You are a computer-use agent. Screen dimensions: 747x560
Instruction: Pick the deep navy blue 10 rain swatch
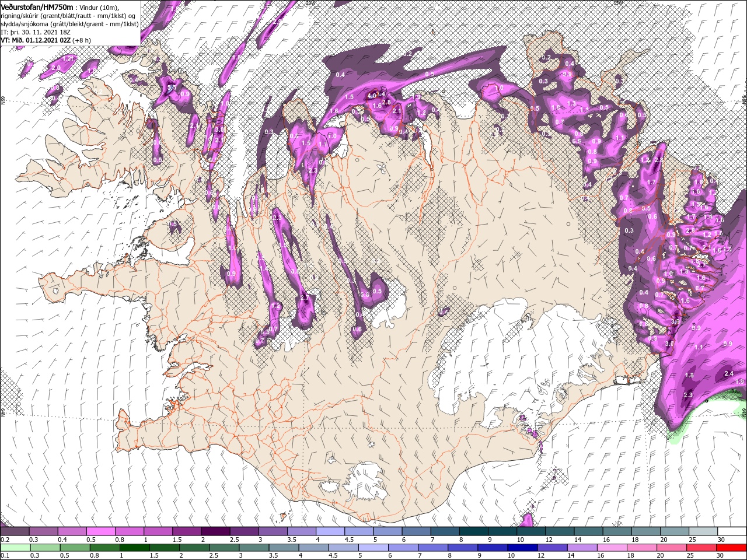coord(523,547)
